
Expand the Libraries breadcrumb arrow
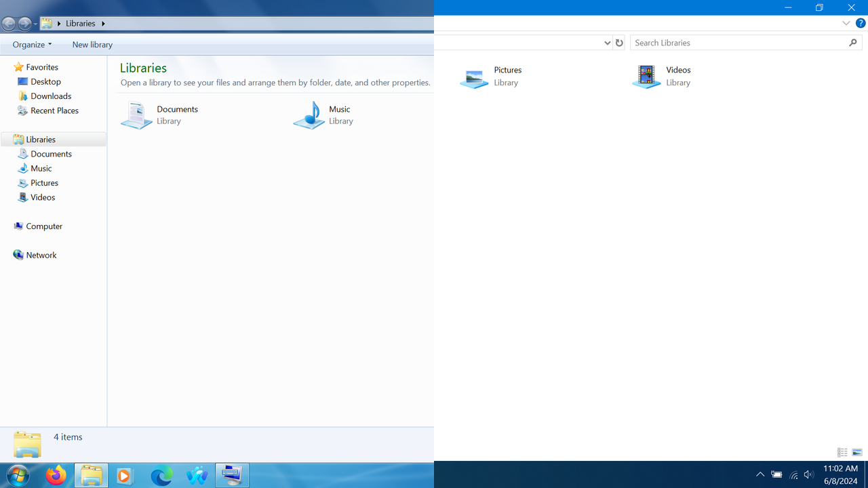(103, 23)
